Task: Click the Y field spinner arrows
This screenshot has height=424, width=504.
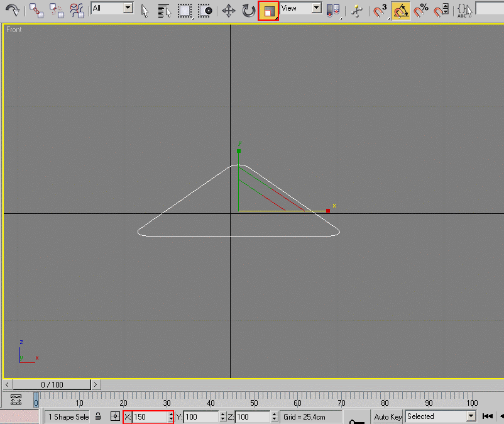Action: (222, 417)
